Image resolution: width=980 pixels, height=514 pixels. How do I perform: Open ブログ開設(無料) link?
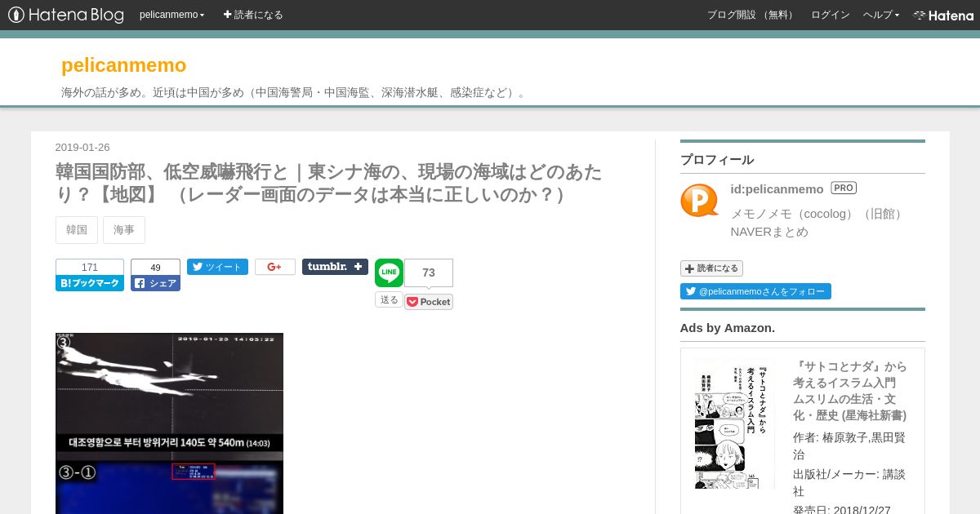click(751, 15)
